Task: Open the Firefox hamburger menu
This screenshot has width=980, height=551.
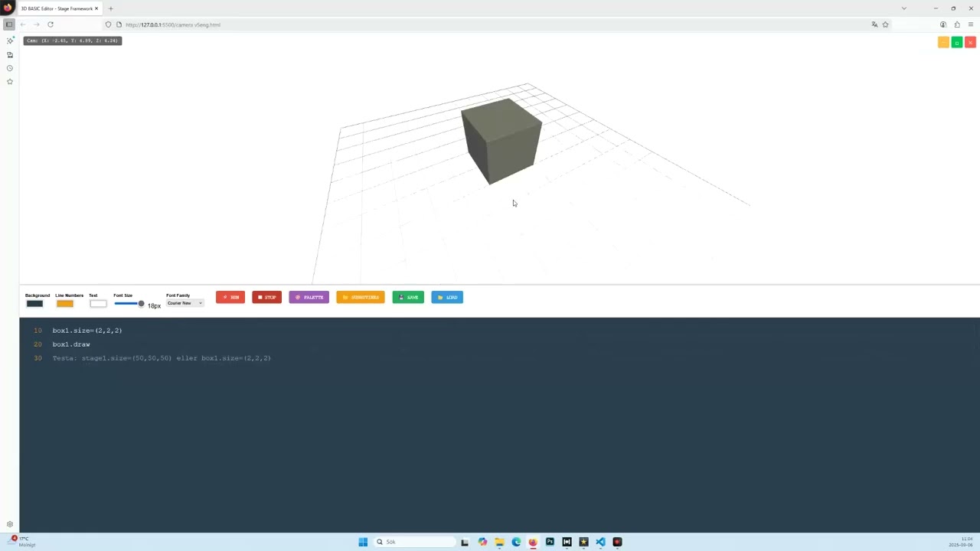Action: (x=971, y=24)
